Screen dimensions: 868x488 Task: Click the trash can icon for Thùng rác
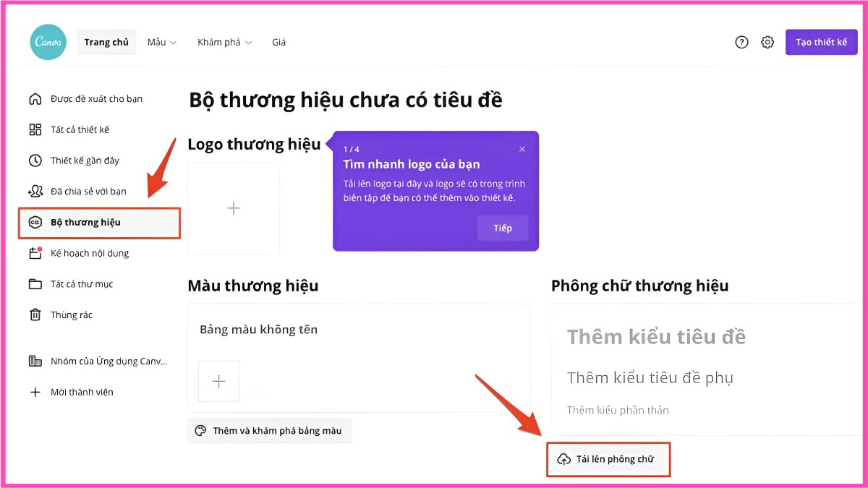pos(35,314)
